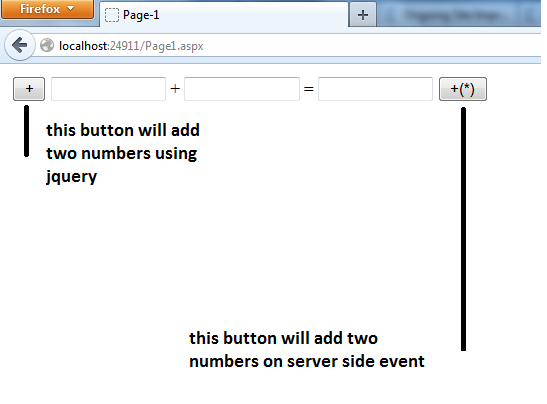Click the plus sign between input fields
This screenshot has width=547, height=404.
175,89
